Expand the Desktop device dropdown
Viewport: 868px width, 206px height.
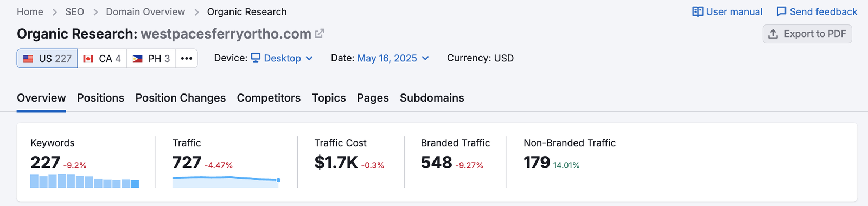coord(282,58)
